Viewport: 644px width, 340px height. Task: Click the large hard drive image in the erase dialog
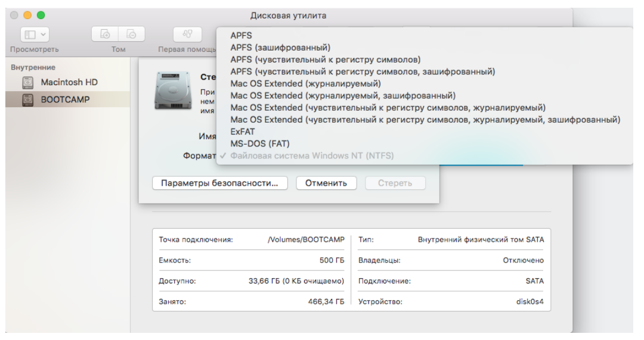[x=173, y=91]
